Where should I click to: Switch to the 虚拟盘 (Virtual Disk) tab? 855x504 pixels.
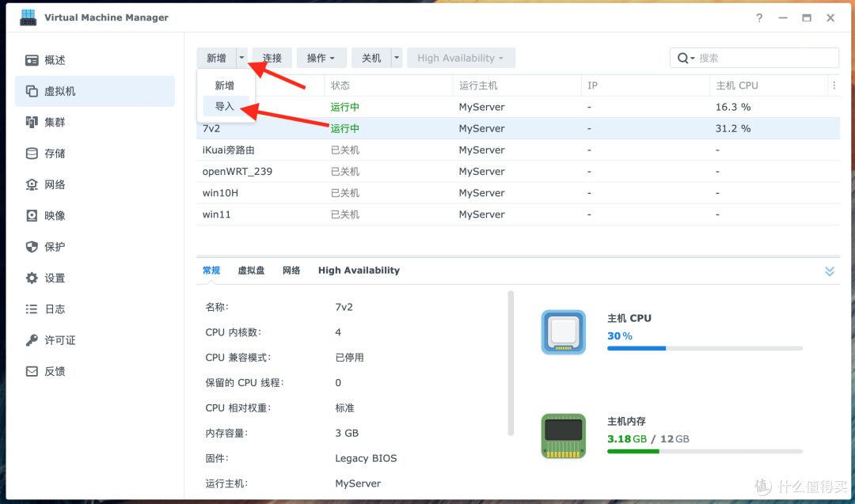[x=251, y=270]
